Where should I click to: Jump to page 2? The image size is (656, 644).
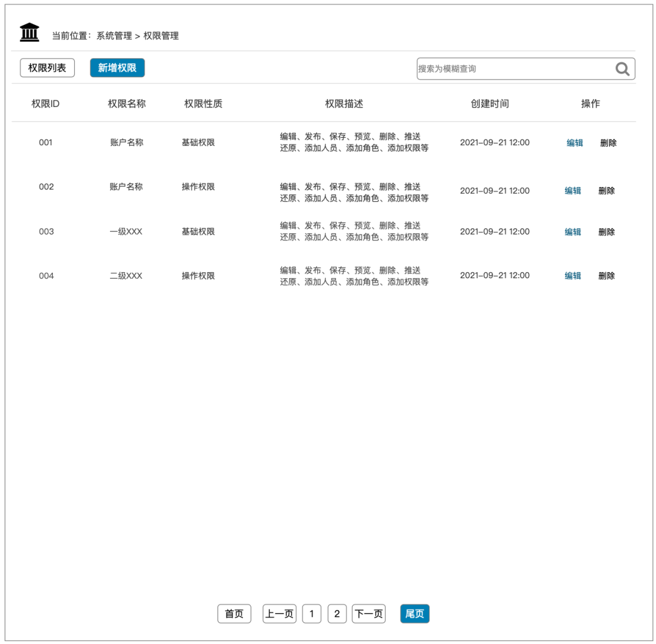pyautogui.click(x=337, y=614)
